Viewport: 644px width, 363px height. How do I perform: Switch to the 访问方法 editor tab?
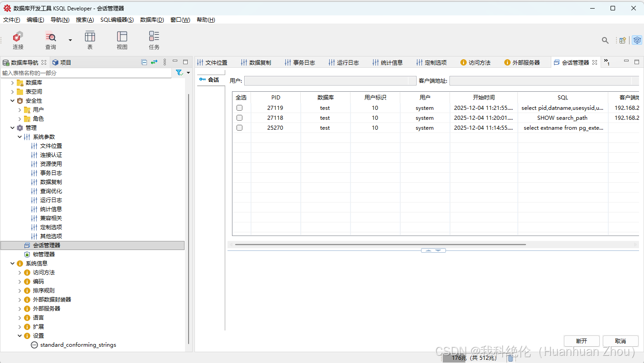pyautogui.click(x=475, y=62)
